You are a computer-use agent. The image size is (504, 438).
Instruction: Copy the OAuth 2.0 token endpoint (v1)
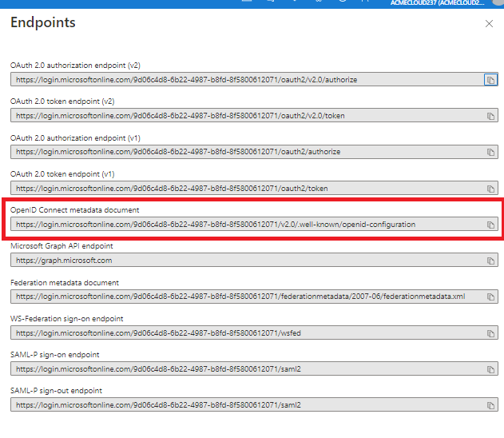tap(490, 189)
